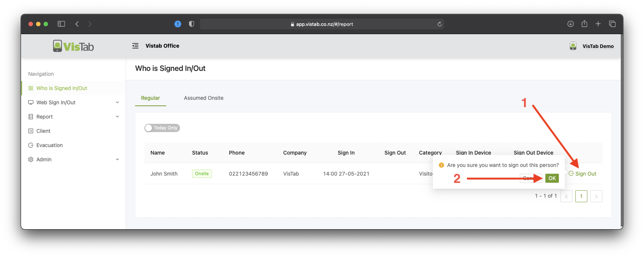Screen dimensions: 644x257
Task: Reload the page using the refresh icon
Action: point(439,24)
